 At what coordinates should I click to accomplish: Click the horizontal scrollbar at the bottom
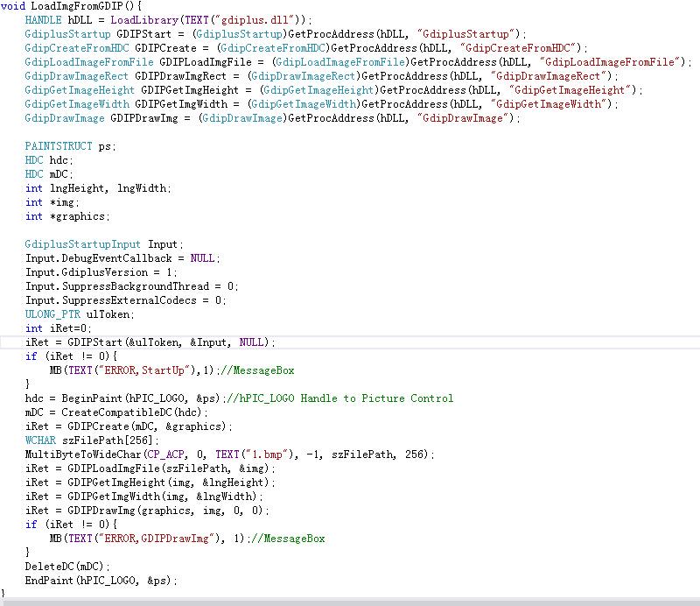[350, 601]
